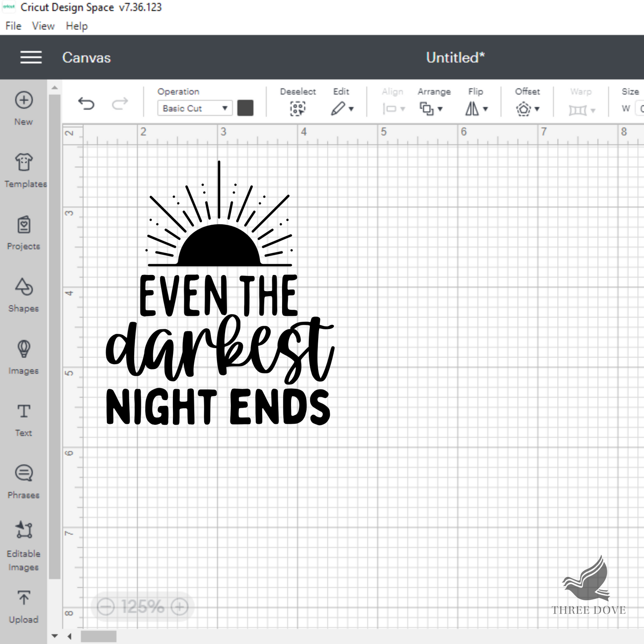Click the 'EVEN THE' text on canvas
Viewport: 644px width, 644px height.
(218, 295)
